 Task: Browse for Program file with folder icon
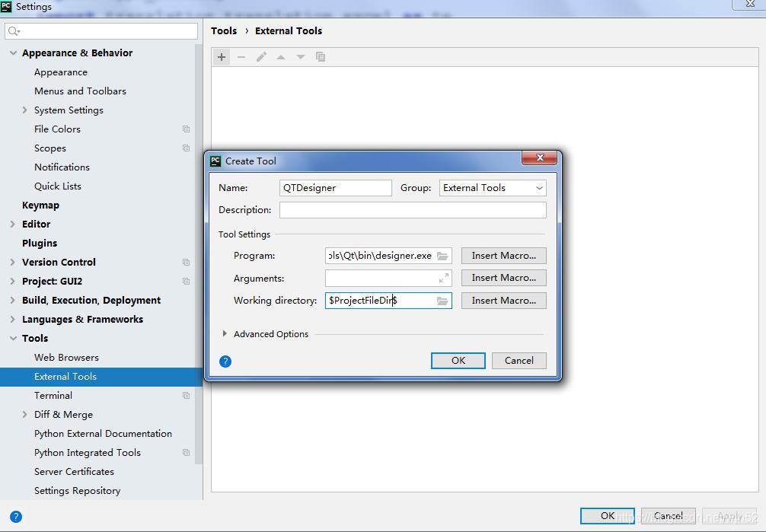pos(442,256)
